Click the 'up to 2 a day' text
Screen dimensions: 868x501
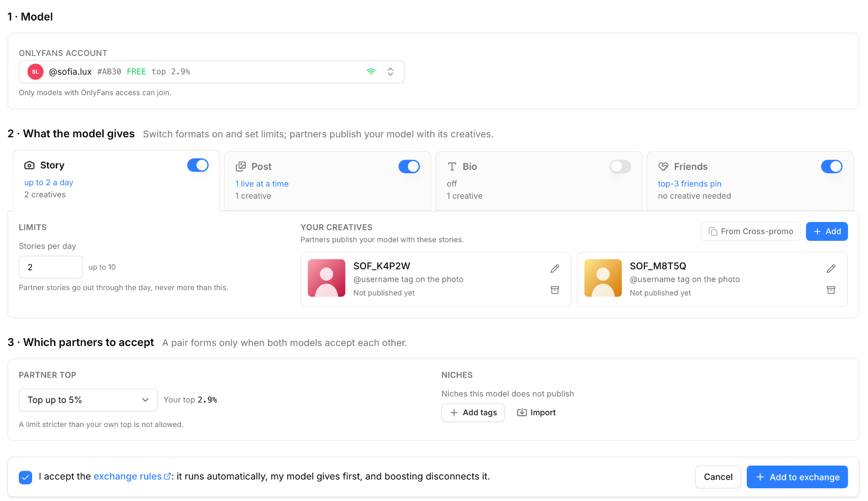pos(49,183)
